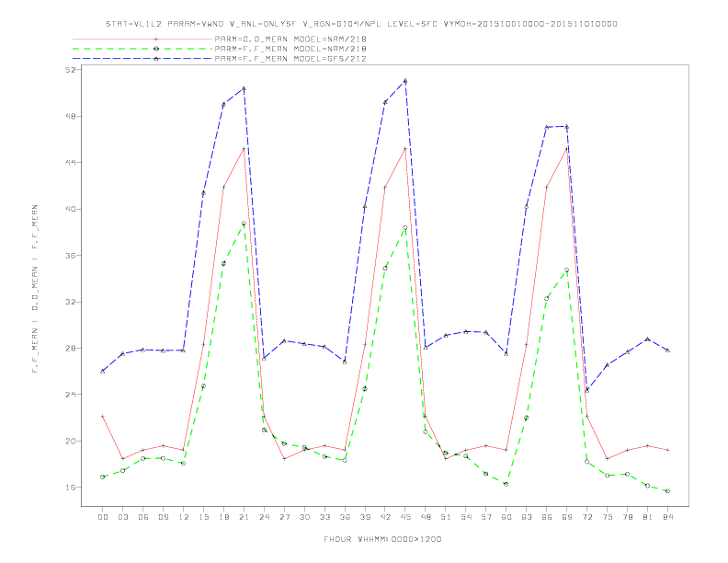This screenshot has height=563, width=728.
Task: Click x-axis tick label 57
Action: (486, 517)
